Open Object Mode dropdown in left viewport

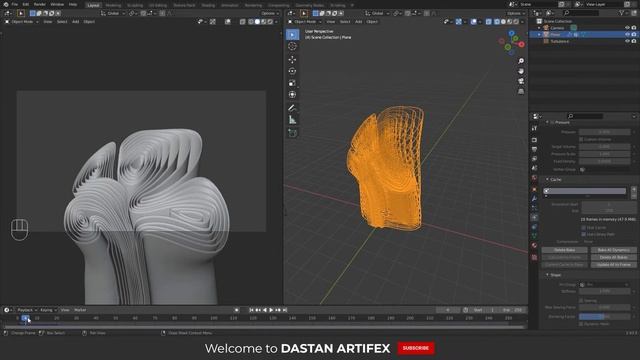tap(21, 22)
